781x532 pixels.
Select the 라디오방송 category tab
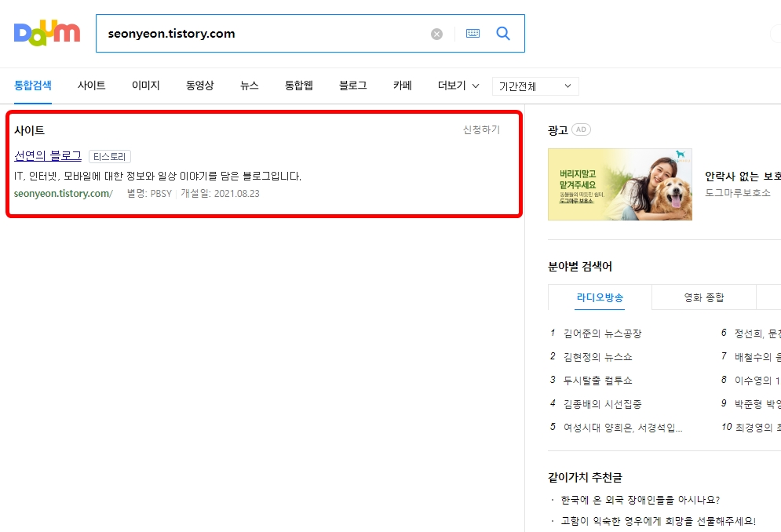tap(600, 297)
